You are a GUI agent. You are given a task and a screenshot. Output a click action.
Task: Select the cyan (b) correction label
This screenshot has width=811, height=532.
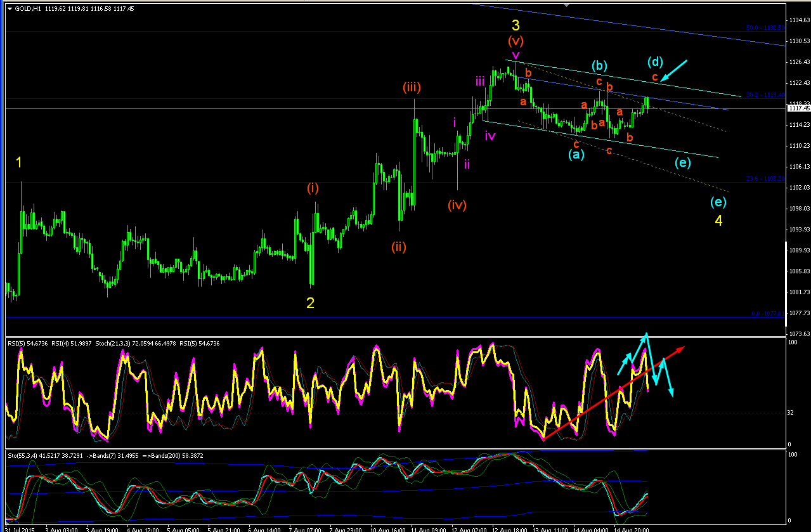(600, 65)
